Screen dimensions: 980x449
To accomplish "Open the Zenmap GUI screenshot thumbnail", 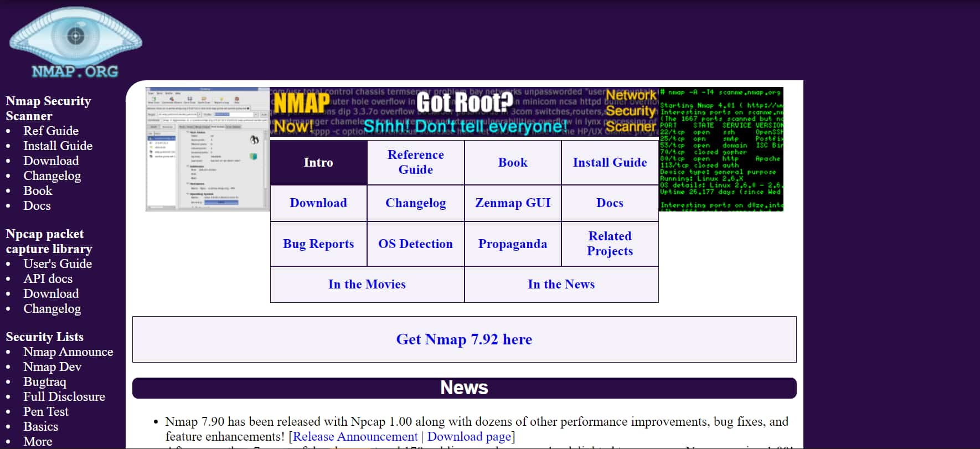I will (x=208, y=149).
